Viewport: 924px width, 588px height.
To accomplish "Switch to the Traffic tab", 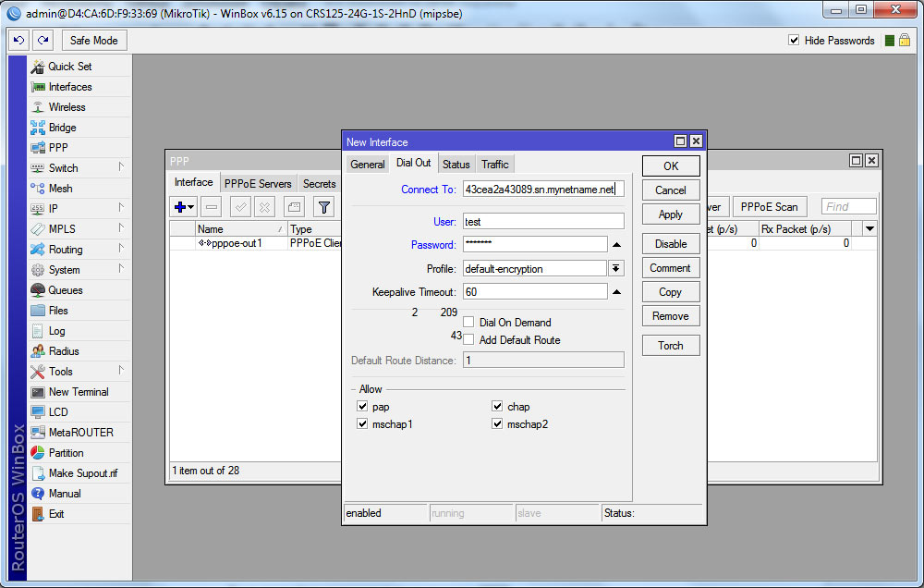I will [x=494, y=164].
